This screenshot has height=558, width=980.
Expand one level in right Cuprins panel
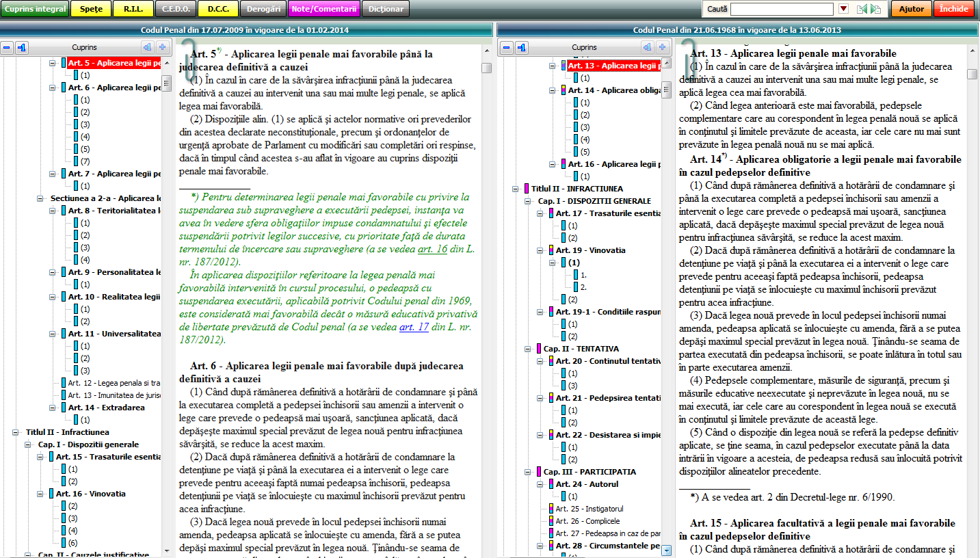647,47
